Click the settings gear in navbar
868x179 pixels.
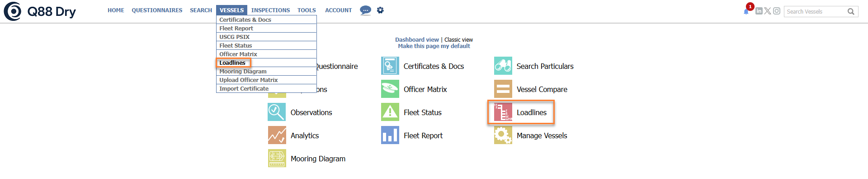pyautogui.click(x=380, y=10)
